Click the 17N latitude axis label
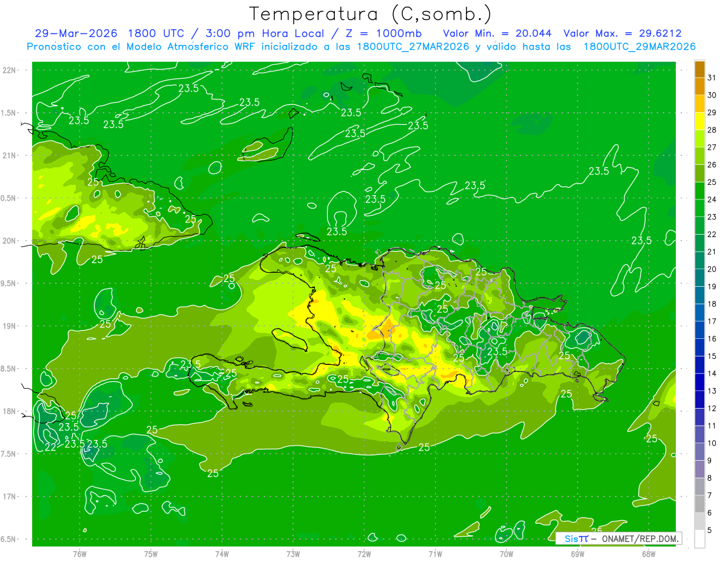The height and width of the screenshot is (562, 728). point(10,497)
